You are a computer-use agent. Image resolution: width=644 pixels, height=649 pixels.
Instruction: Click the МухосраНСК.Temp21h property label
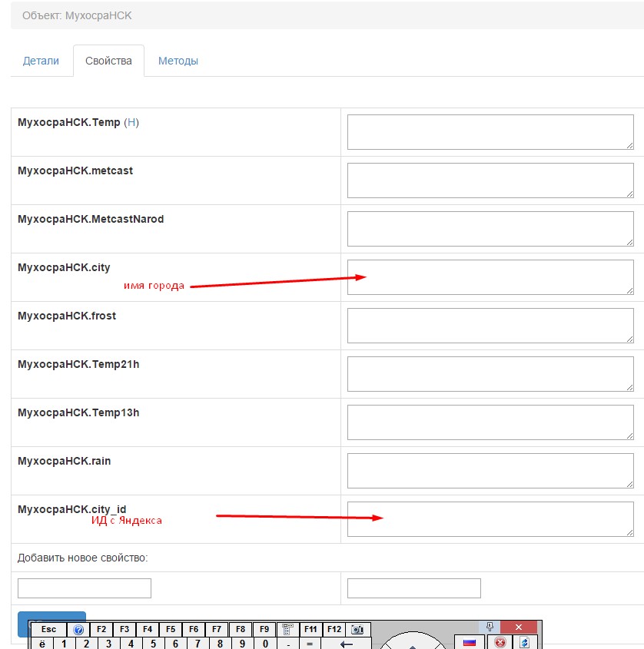[78, 364]
